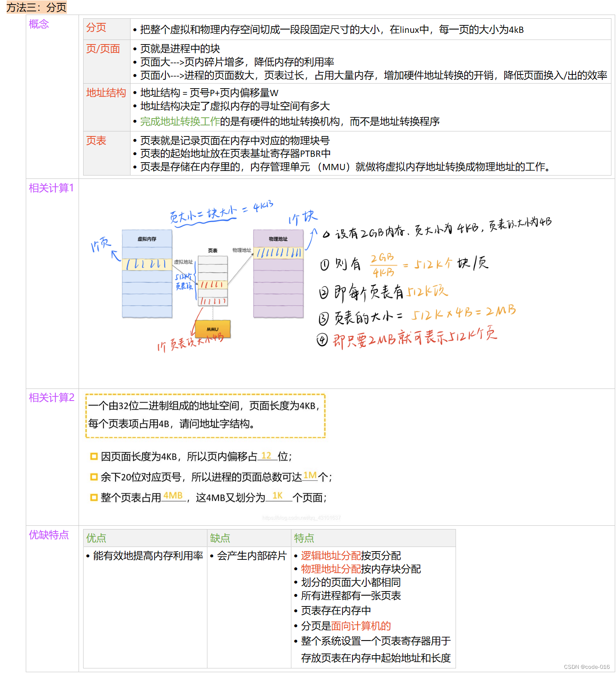Image resolution: width=616 pixels, height=673 pixels.
Task: Click '地址结构 = 页号P+页内偏移量W'
Action: coord(209,93)
